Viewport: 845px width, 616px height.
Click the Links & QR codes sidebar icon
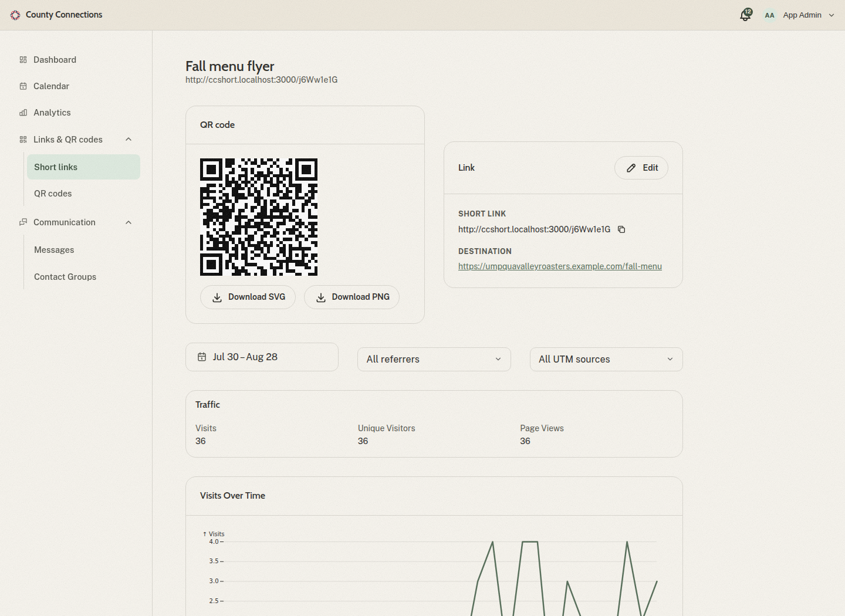click(x=23, y=140)
